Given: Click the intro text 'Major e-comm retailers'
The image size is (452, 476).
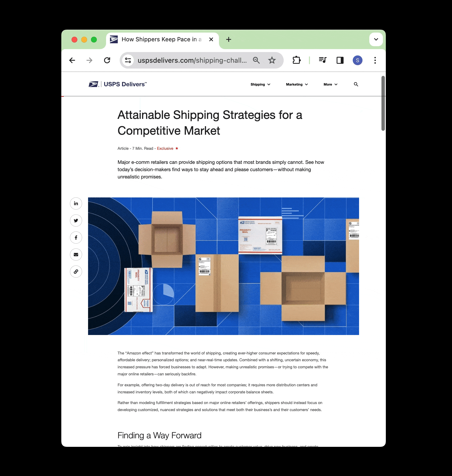Looking at the screenshot, I should click(221, 169).
